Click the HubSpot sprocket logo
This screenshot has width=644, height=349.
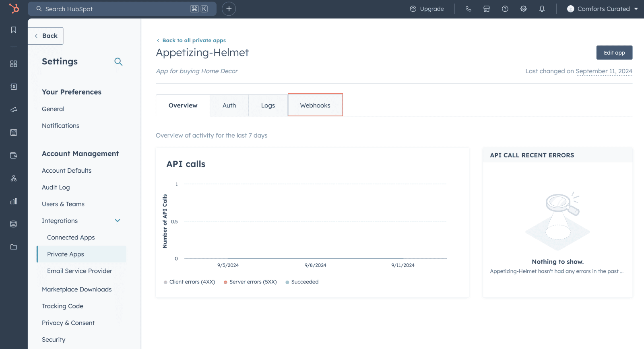pos(14,8)
